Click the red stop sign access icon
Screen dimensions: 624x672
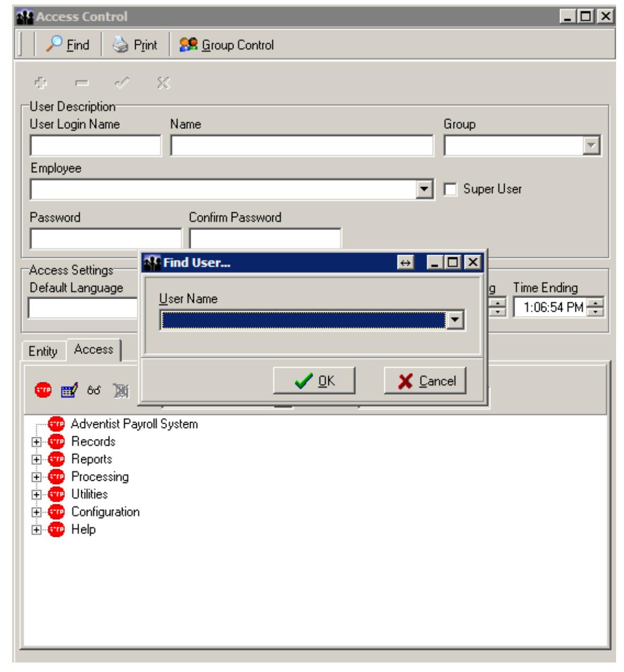click(43, 390)
